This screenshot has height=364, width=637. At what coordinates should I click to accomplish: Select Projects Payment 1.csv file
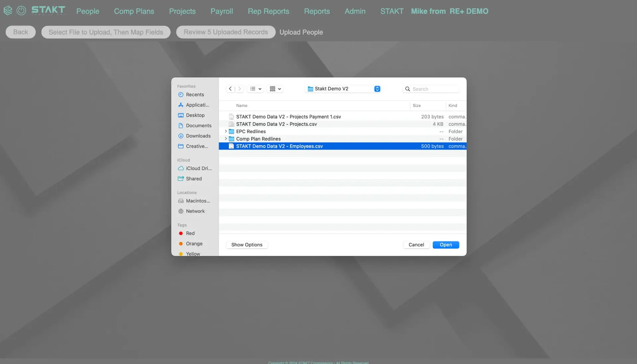[x=342, y=117]
